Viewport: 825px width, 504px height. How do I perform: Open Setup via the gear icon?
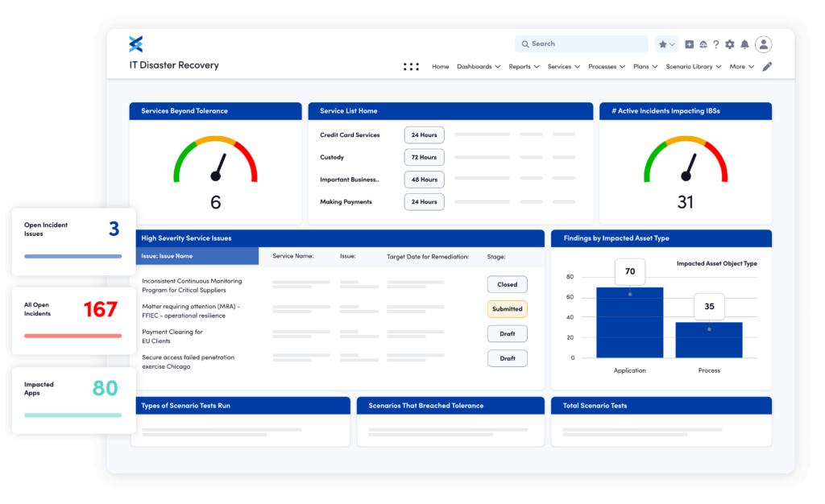[x=729, y=44]
